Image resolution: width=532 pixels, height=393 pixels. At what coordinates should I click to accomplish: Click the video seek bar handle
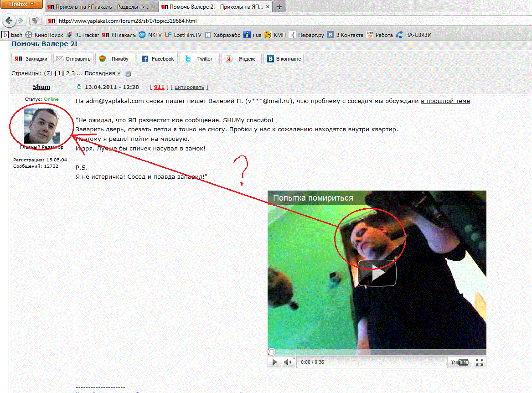click(x=272, y=352)
